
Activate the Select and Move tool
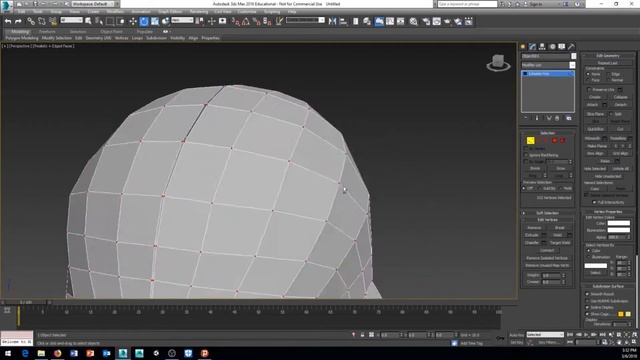click(133, 21)
